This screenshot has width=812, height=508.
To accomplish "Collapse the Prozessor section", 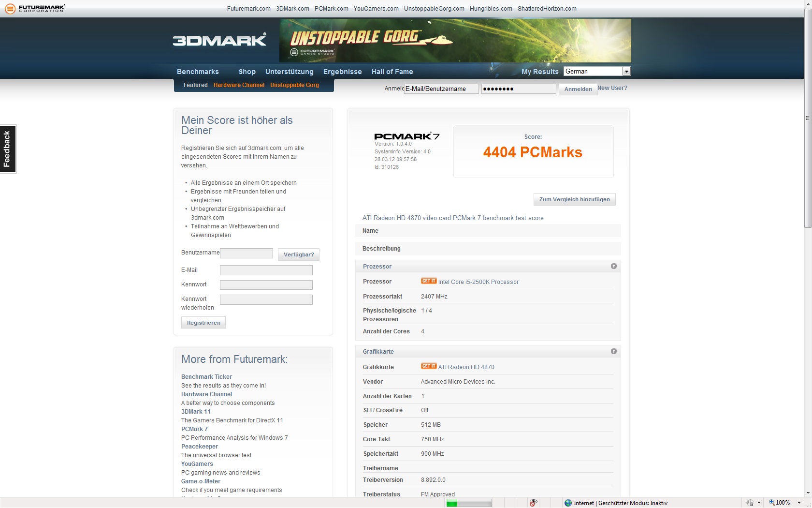I will [x=614, y=266].
